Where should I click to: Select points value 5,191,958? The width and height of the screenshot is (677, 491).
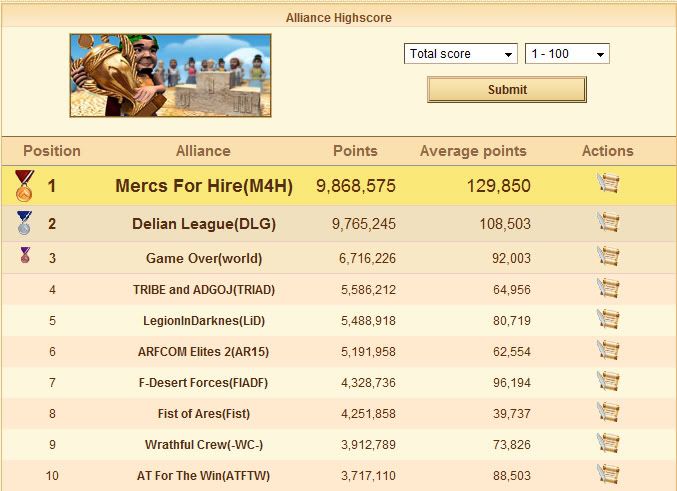pos(368,352)
